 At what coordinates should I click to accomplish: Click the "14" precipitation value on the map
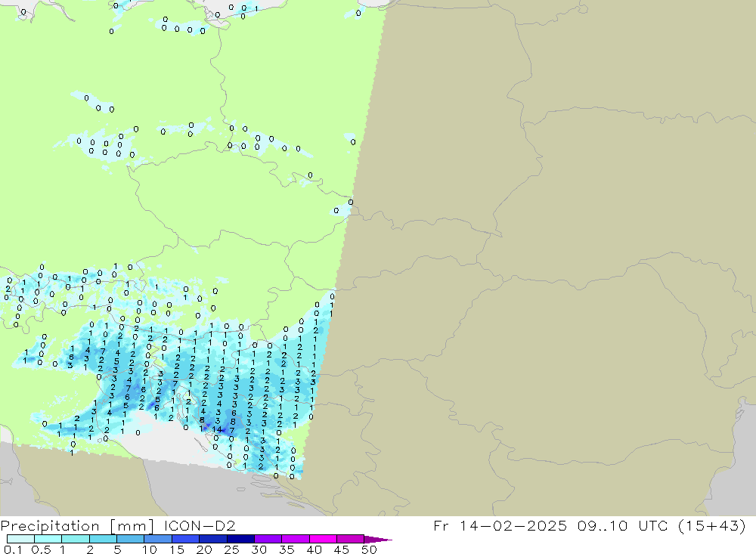click(216, 429)
